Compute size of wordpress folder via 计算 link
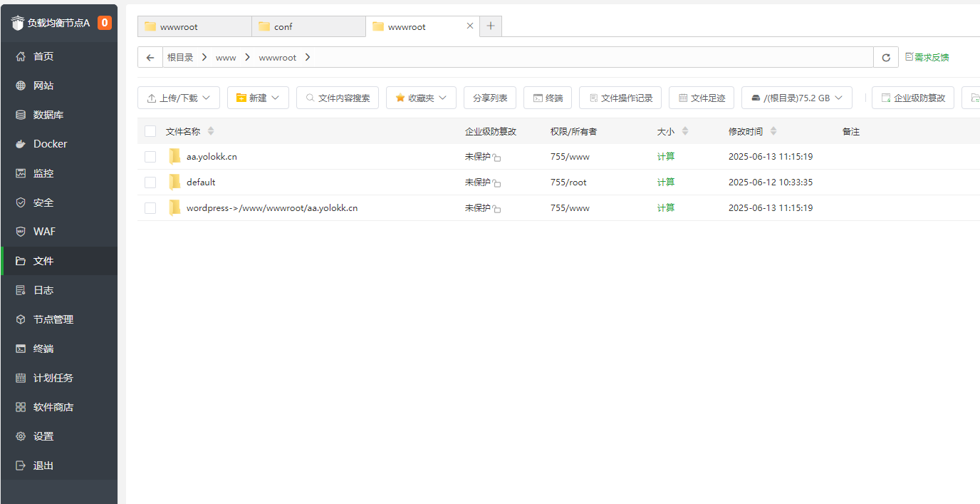The image size is (980, 504). 665,207
